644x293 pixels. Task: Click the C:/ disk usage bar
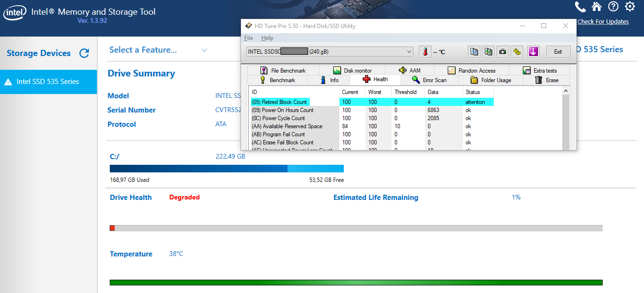[x=227, y=169]
